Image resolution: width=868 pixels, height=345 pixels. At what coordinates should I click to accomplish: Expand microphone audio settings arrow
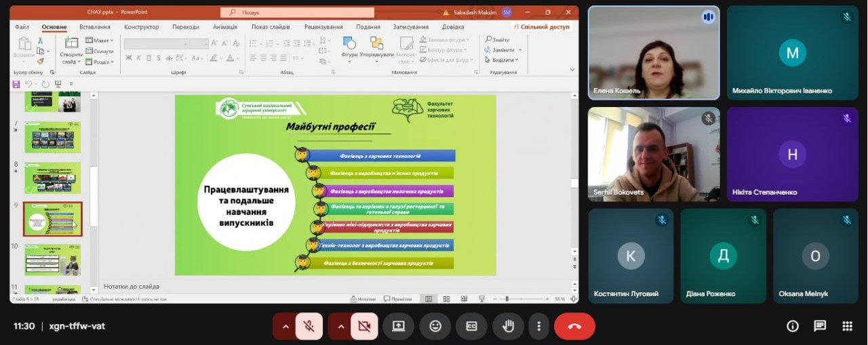285,326
